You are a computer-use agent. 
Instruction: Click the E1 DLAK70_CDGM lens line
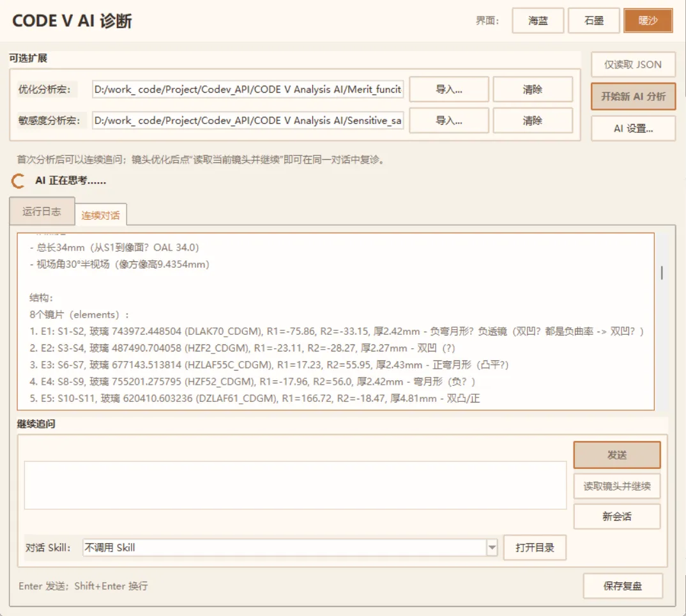tap(337, 332)
